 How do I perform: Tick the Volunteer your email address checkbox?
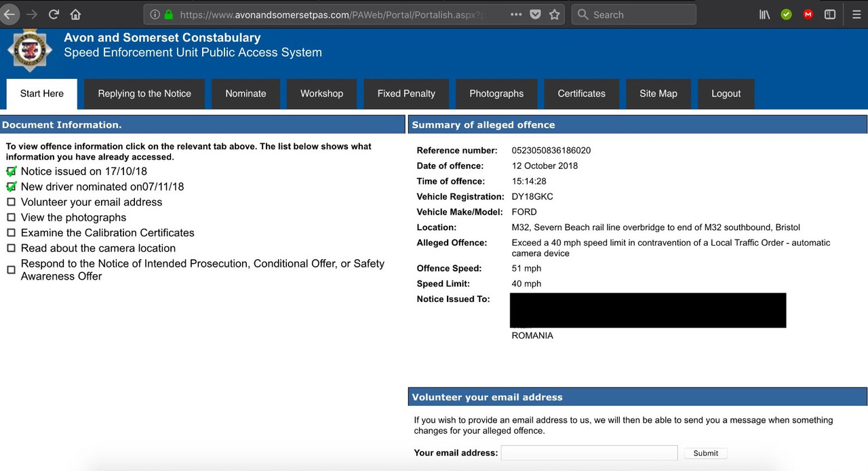11,202
